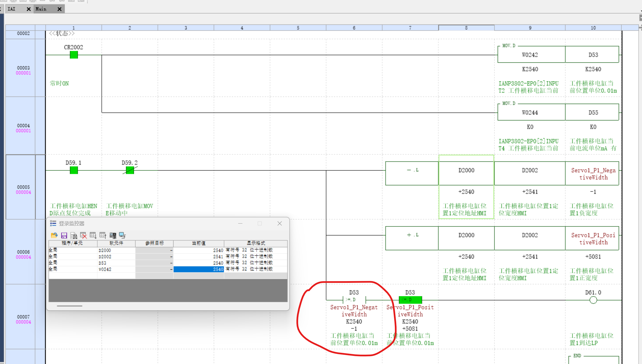This screenshot has height=364, width=642.
Task: Switch to the IAI tab
Action: pos(12,9)
